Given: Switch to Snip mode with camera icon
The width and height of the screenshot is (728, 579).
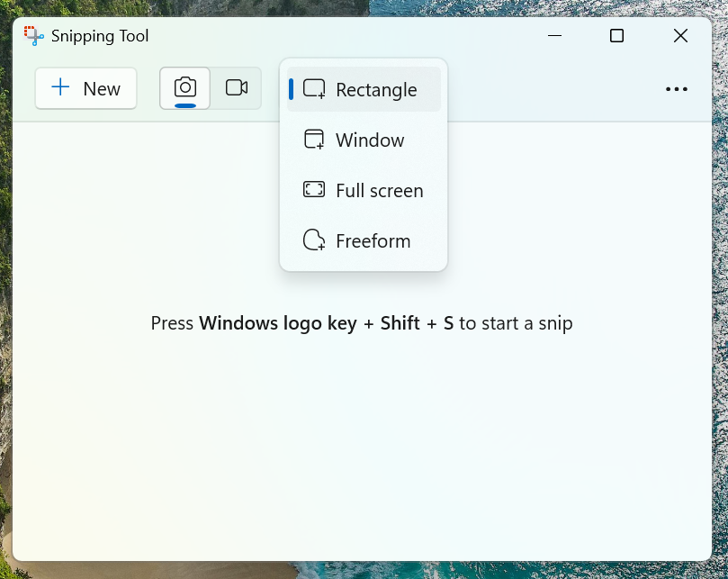Looking at the screenshot, I should click(185, 87).
